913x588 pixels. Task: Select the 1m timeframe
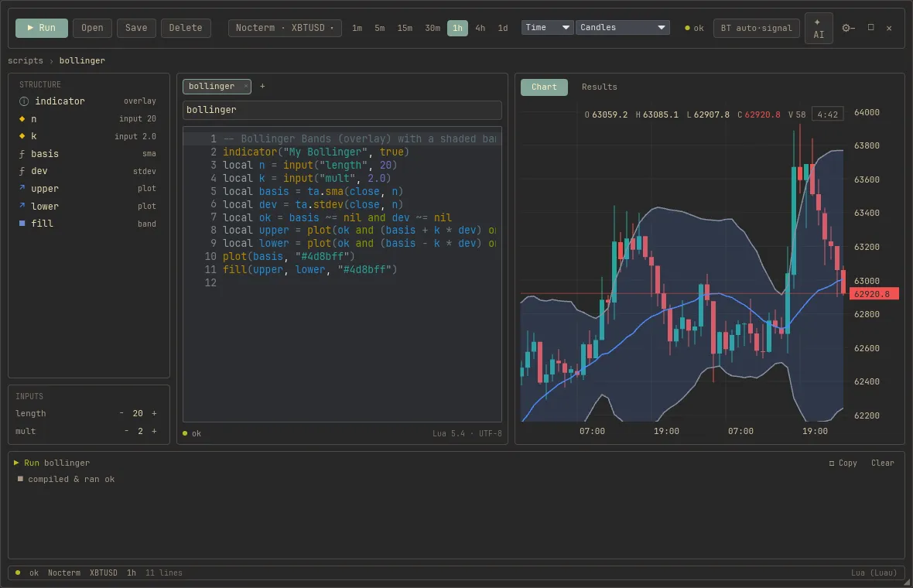[357, 28]
